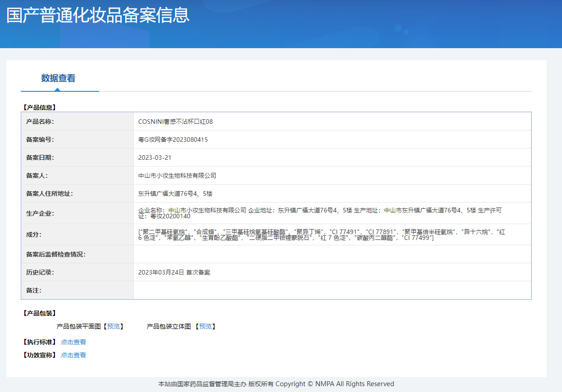The height and width of the screenshot is (392, 562).
Task: Click the 生产企业 information cell
Action: pos(315,213)
